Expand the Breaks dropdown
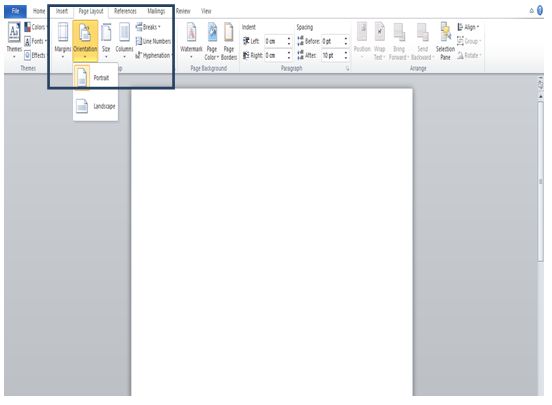The height and width of the screenshot is (405, 552). pyautogui.click(x=149, y=27)
